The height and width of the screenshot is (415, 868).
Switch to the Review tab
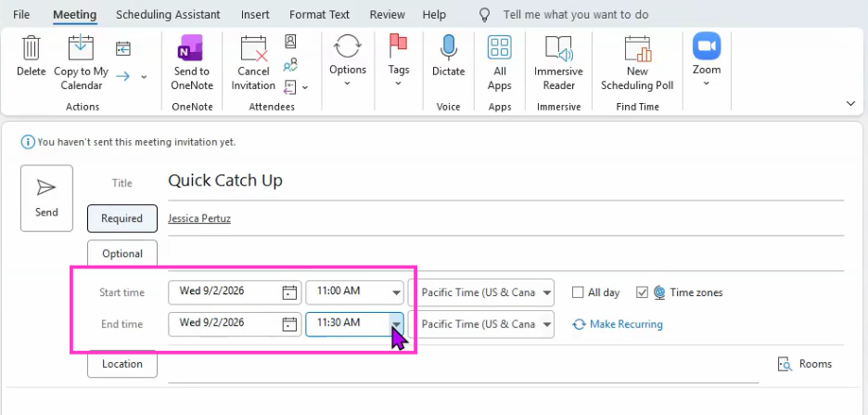tap(388, 15)
